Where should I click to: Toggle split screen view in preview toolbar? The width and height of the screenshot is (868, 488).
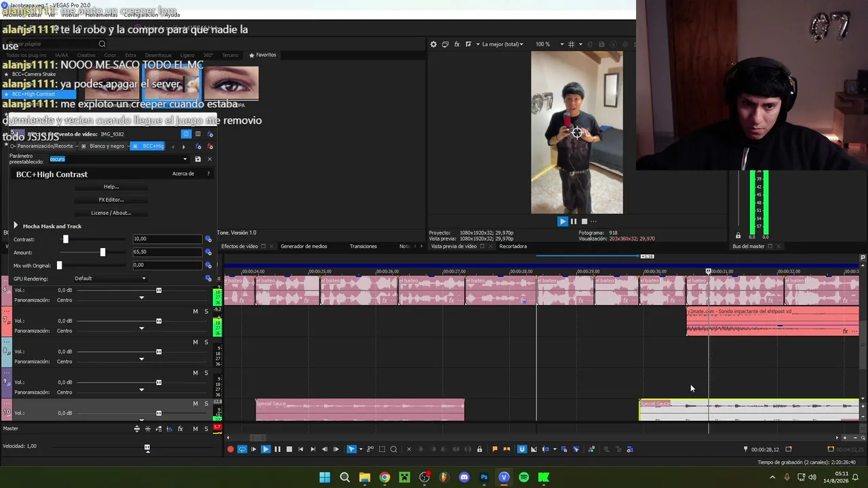[468, 44]
